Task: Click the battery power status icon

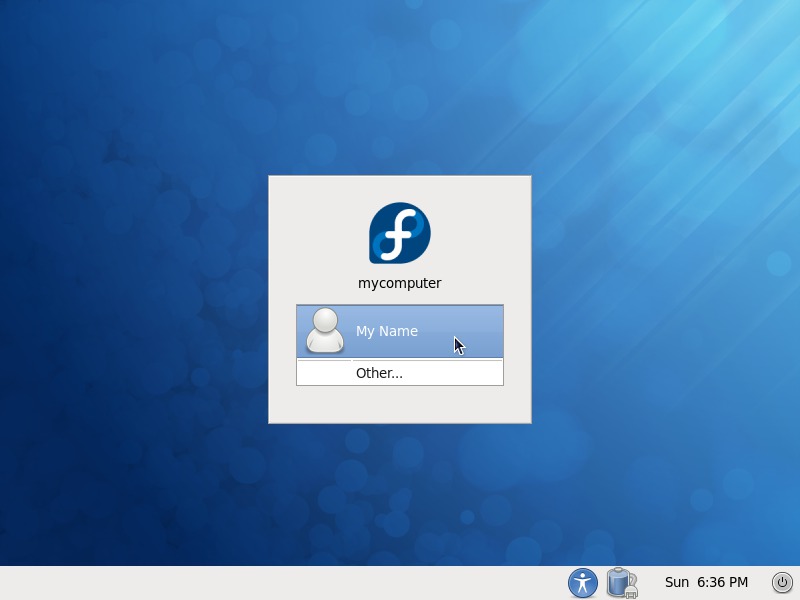Action: [621, 582]
